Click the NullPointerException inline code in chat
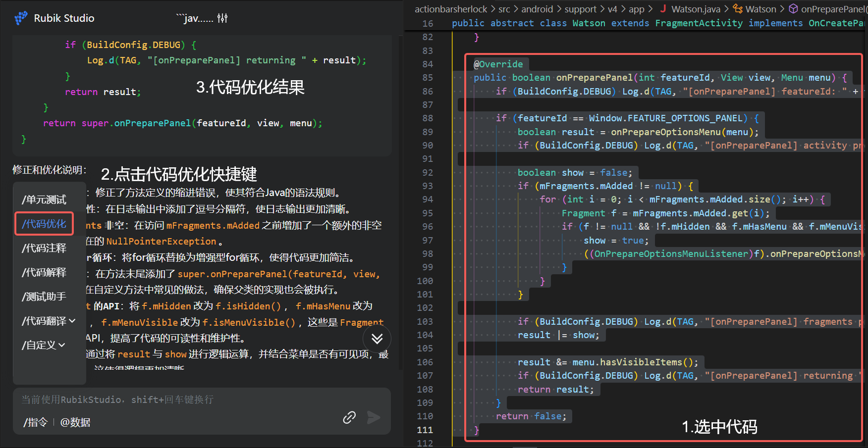The image size is (868, 448). click(x=162, y=241)
